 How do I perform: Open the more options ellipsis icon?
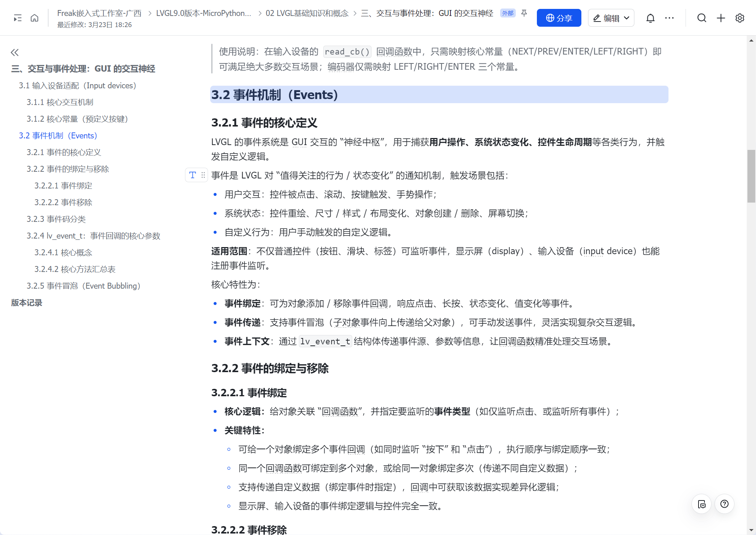(x=670, y=17)
